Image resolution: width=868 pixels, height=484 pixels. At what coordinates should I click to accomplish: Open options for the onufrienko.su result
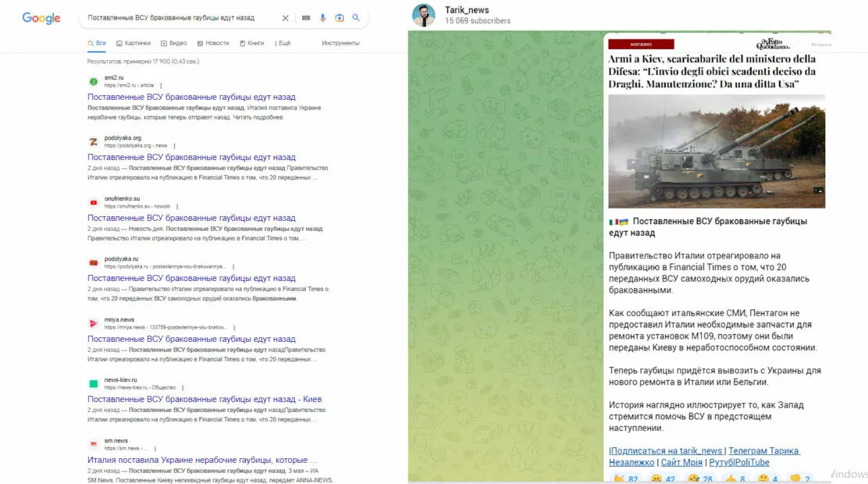click(x=177, y=207)
